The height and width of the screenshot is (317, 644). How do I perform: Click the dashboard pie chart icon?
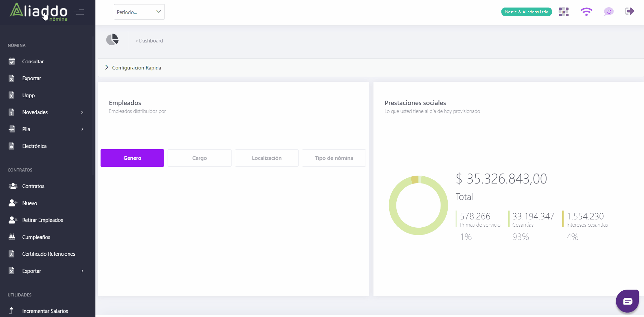112,40
